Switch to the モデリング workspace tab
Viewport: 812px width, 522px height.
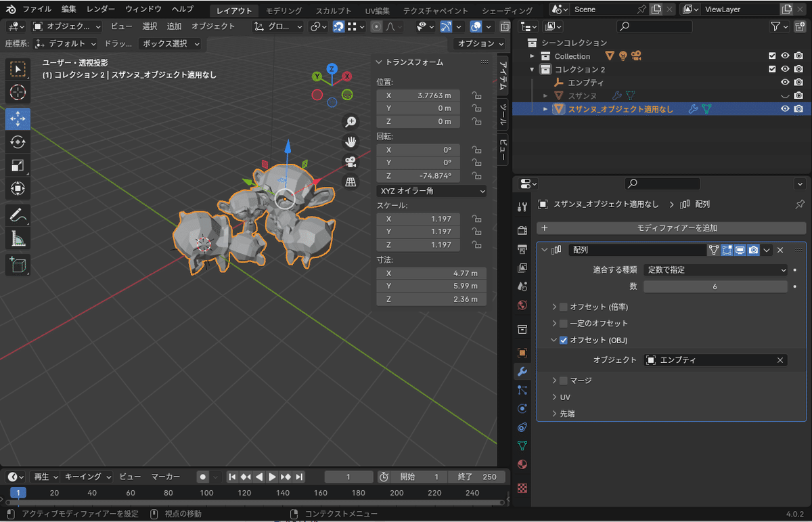tap(284, 11)
